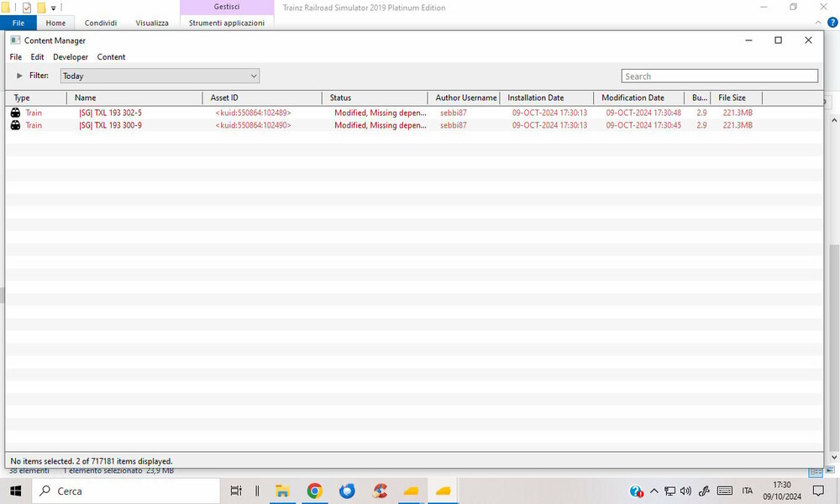
Task: Sort by Name column header
Action: 134,97
